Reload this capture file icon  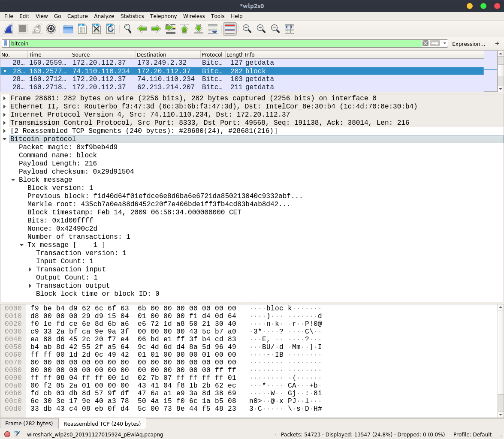point(111,29)
